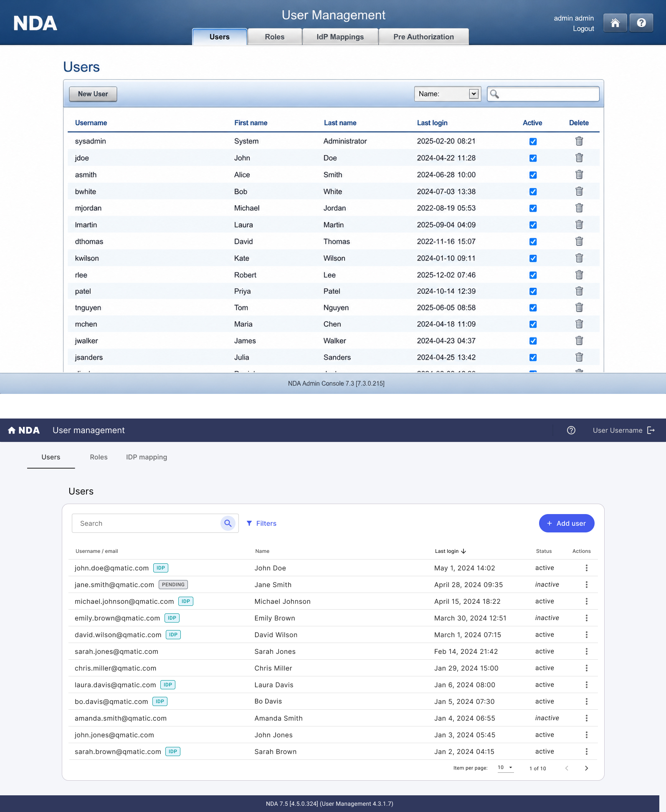Delete dthomas via trash icon

[579, 241]
